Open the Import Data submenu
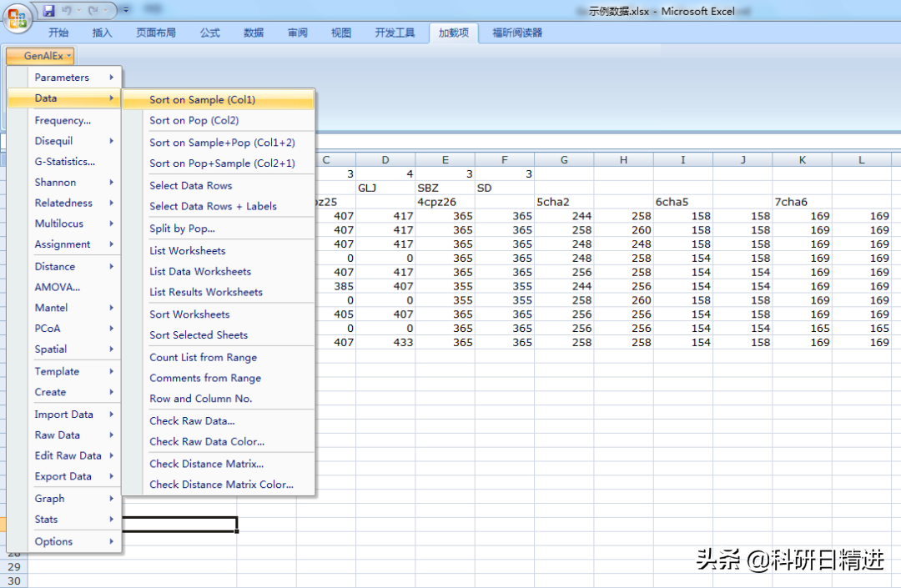Viewport: 901px width, 588px height. [x=64, y=415]
